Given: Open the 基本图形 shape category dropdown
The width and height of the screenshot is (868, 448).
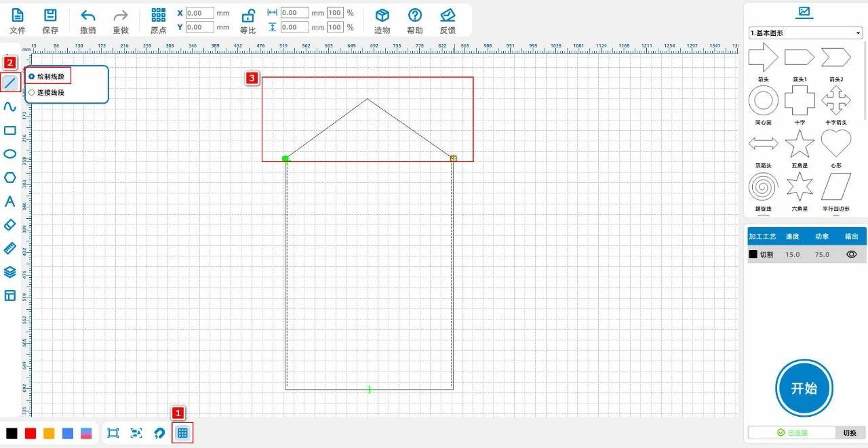Looking at the screenshot, I should pos(805,33).
